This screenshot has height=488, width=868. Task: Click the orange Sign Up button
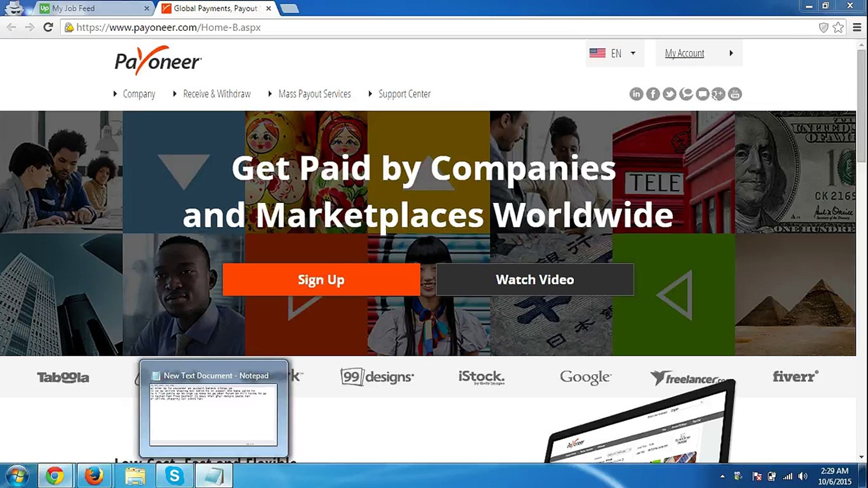[321, 279]
